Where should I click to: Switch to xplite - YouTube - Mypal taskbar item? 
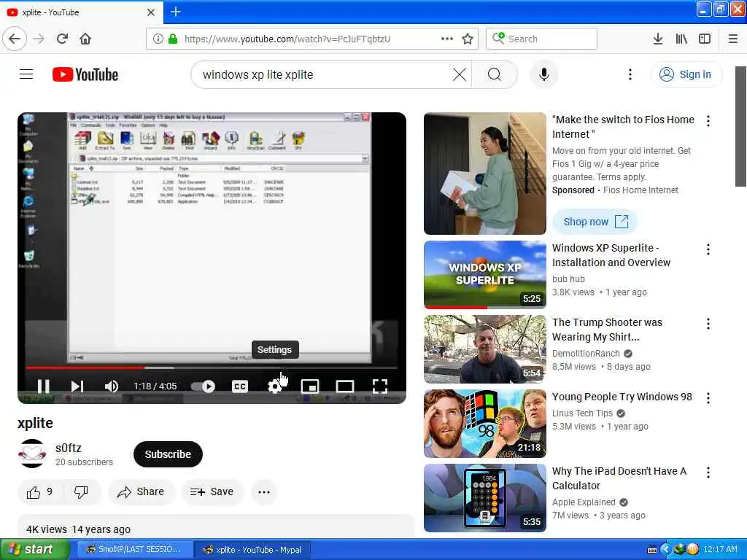pos(252,550)
